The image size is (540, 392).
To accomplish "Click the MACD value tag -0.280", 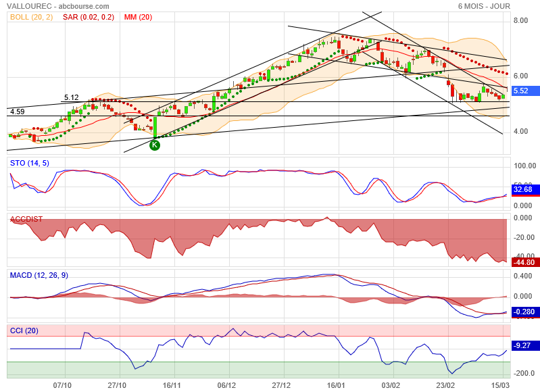I will (526, 312).
